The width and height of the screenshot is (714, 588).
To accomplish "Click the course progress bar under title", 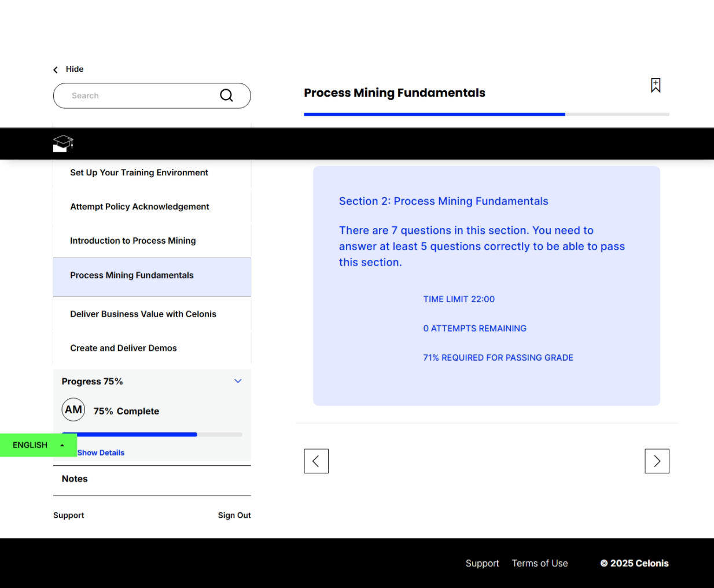I will pos(487,115).
